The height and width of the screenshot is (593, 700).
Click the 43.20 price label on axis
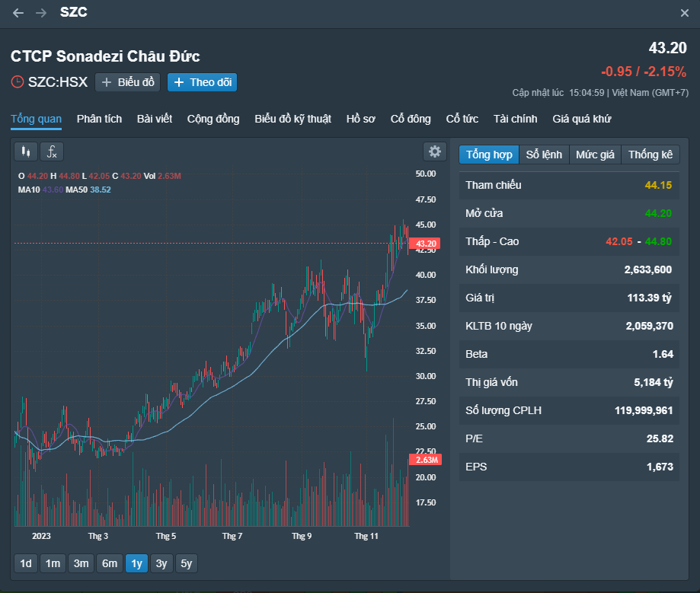(x=425, y=244)
